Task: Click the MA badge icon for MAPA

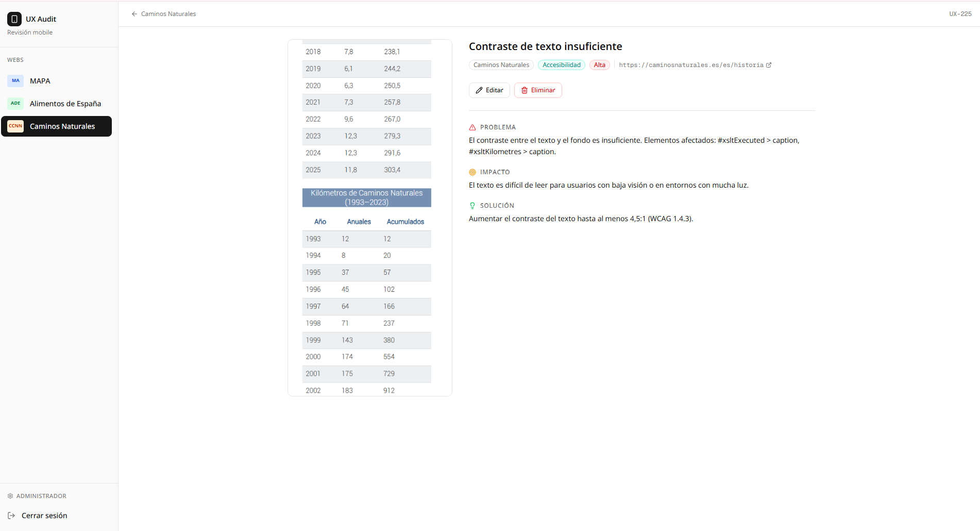Action: 15,81
